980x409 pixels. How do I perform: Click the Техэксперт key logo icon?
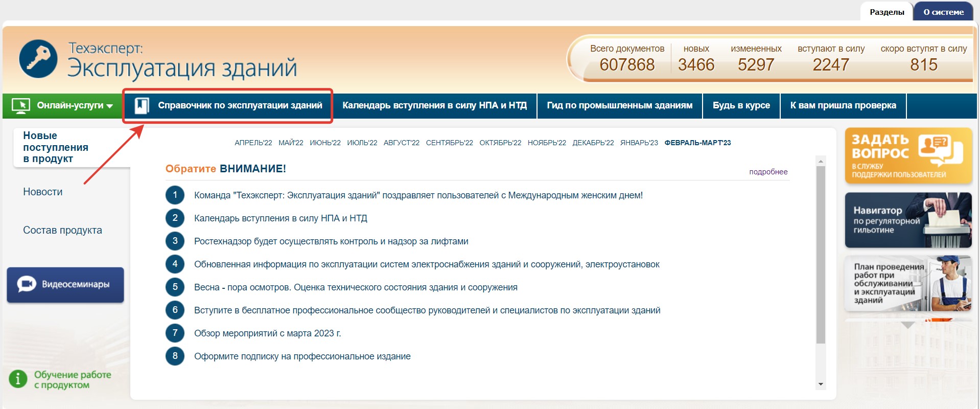point(38,59)
